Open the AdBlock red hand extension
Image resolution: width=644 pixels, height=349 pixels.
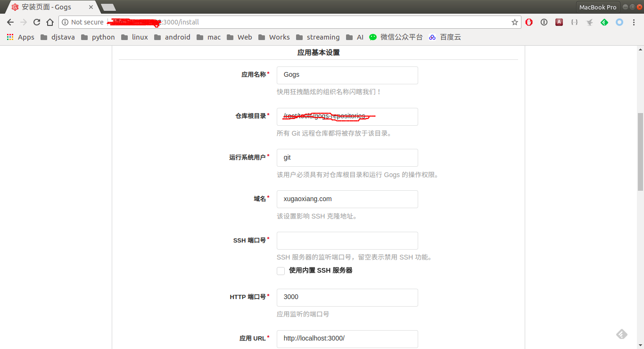coord(529,22)
